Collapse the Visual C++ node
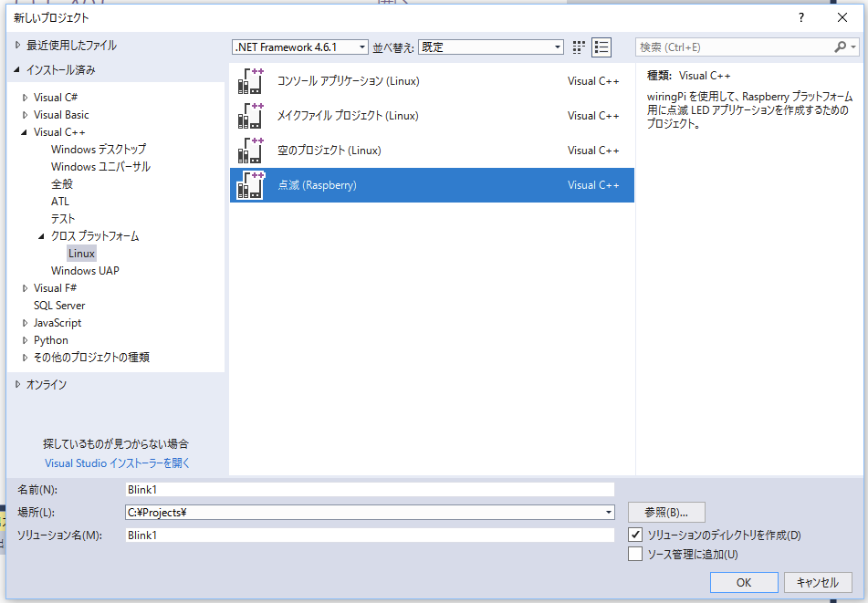This screenshot has height=603, width=868. click(24, 132)
